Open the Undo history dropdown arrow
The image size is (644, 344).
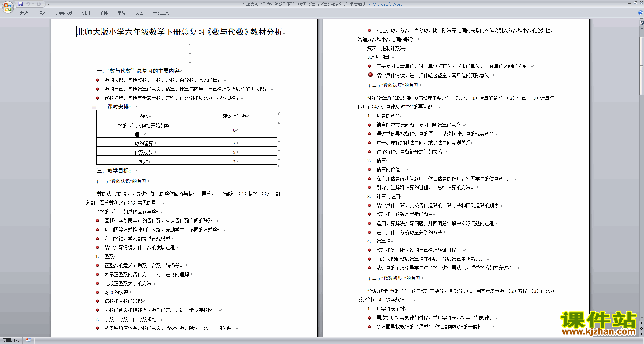coord(33,4)
